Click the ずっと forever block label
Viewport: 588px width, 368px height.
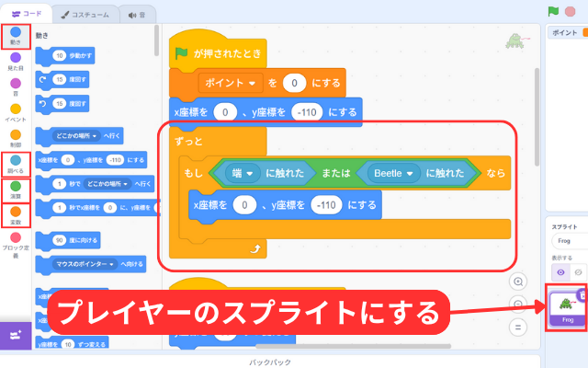[x=188, y=141]
